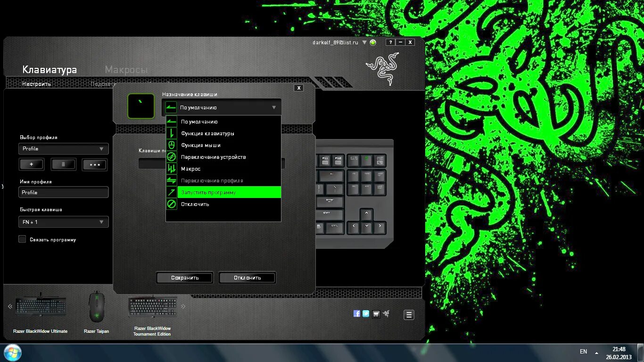The height and width of the screenshot is (362, 644).
Task: Click the mouse function icon in list
Action: point(172,145)
